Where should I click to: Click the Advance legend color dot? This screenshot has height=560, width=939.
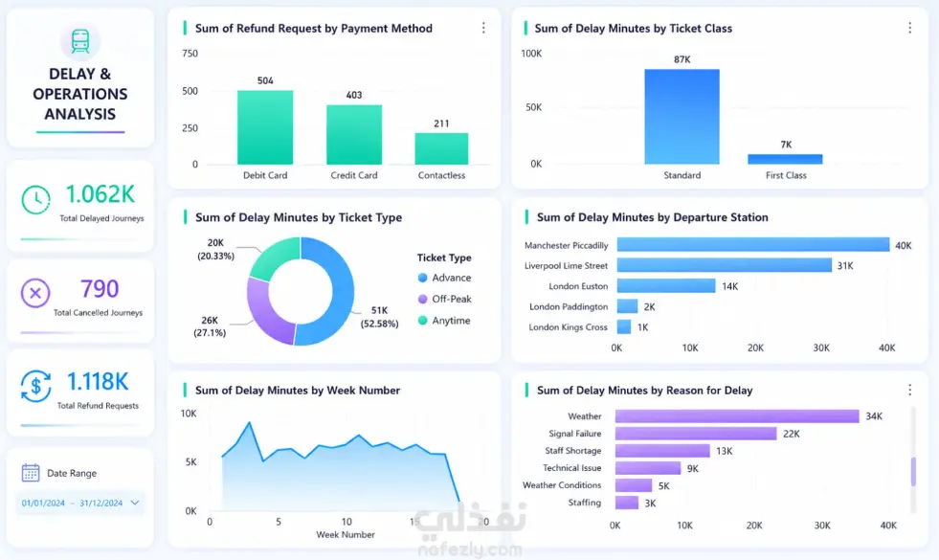pyautogui.click(x=422, y=278)
